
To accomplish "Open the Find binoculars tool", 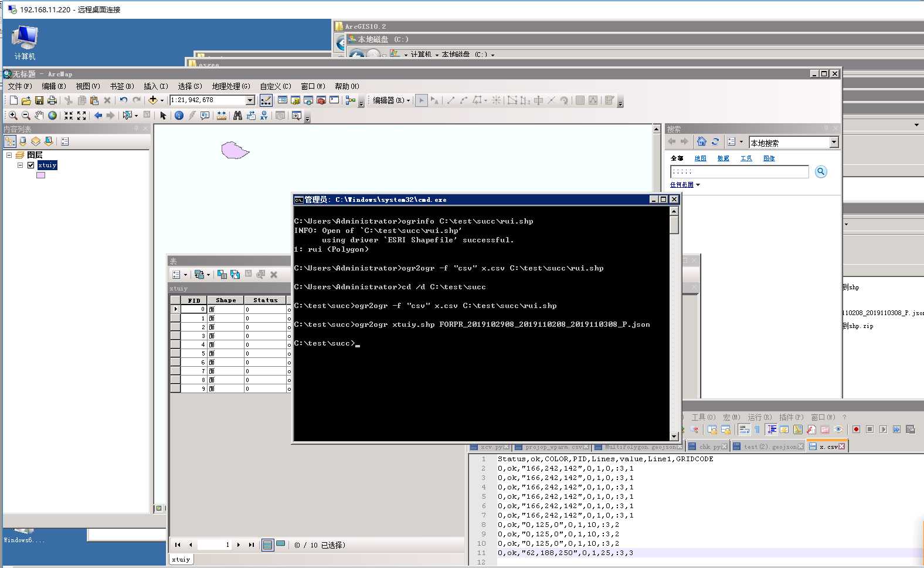I will [237, 116].
